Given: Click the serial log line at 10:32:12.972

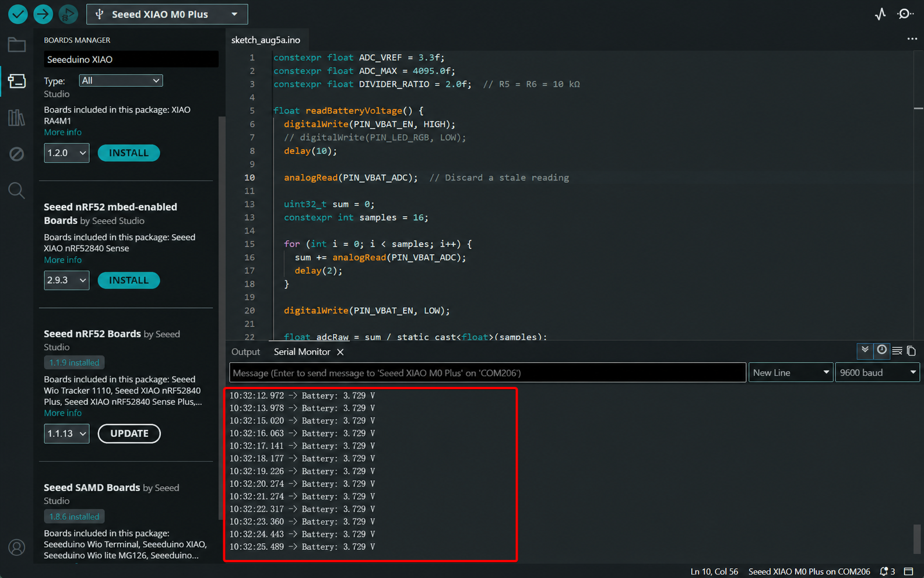Looking at the screenshot, I should pyautogui.click(x=302, y=396).
